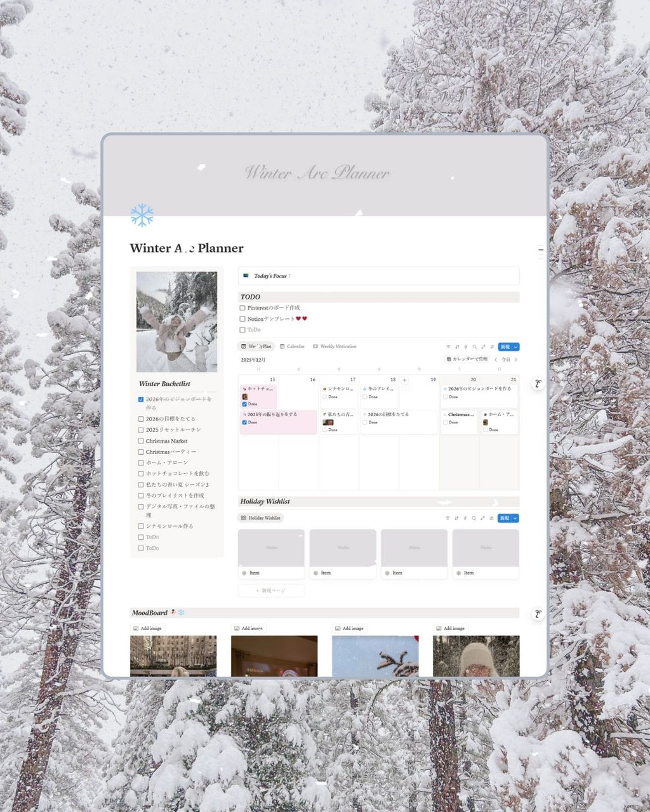Click the filter icon in the calendar toolbar
Viewport: 650px width, 812px height.
point(448,347)
